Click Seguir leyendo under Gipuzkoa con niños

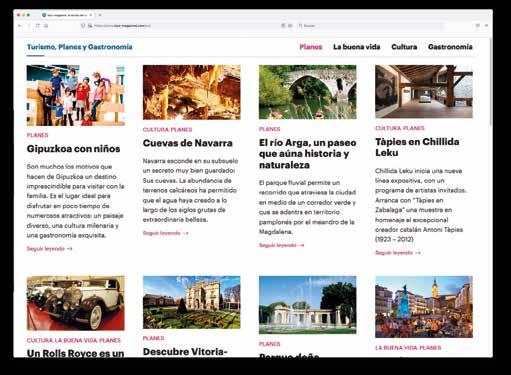pyautogui.click(x=49, y=249)
